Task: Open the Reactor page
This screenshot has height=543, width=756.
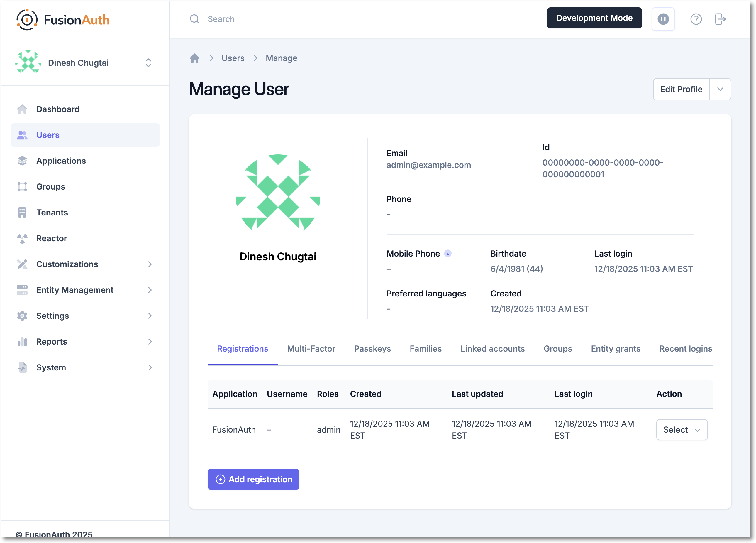Action: click(x=51, y=238)
